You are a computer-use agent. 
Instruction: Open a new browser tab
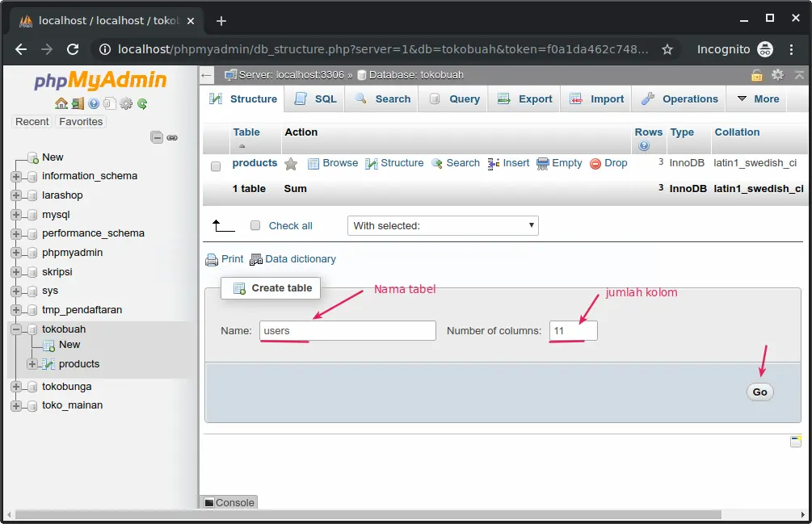pyautogui.click(x=221, y=21)
